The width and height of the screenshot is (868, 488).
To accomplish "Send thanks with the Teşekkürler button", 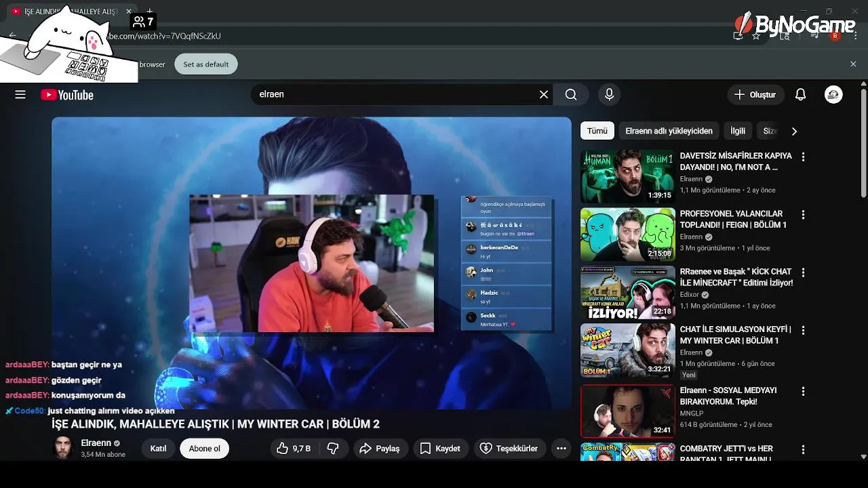I will click(509, 449).
